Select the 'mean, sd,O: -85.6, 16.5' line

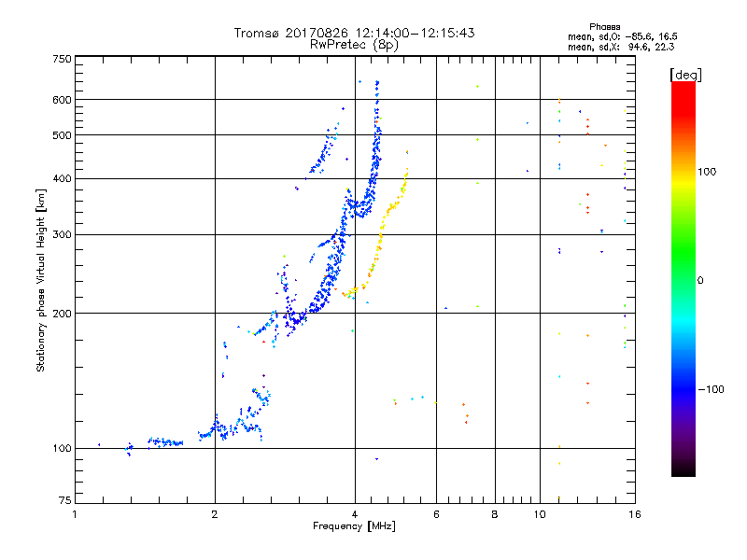pyautogui.click(x=623, y=36)
